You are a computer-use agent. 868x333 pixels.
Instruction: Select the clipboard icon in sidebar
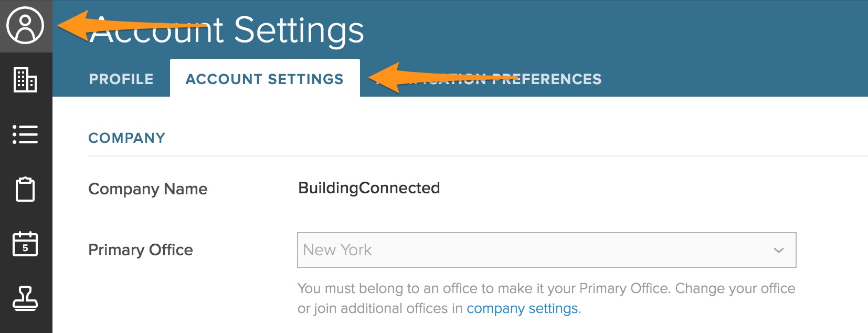pyautogui.click(x=25, y=189)
